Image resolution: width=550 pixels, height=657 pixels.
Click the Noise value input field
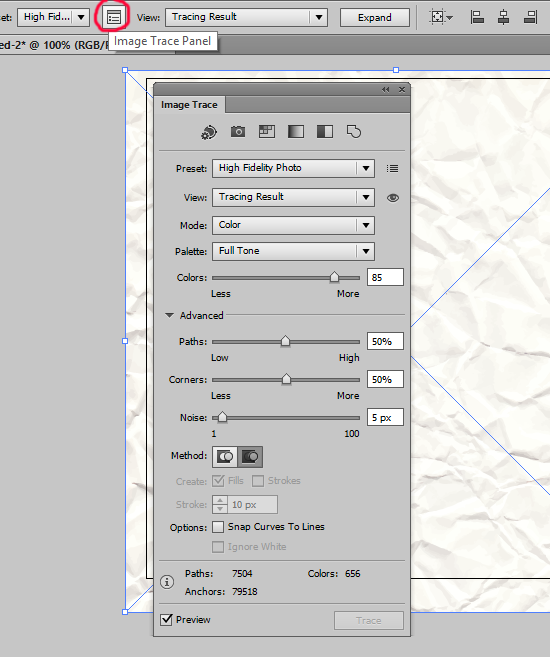(x=385, y=417)
